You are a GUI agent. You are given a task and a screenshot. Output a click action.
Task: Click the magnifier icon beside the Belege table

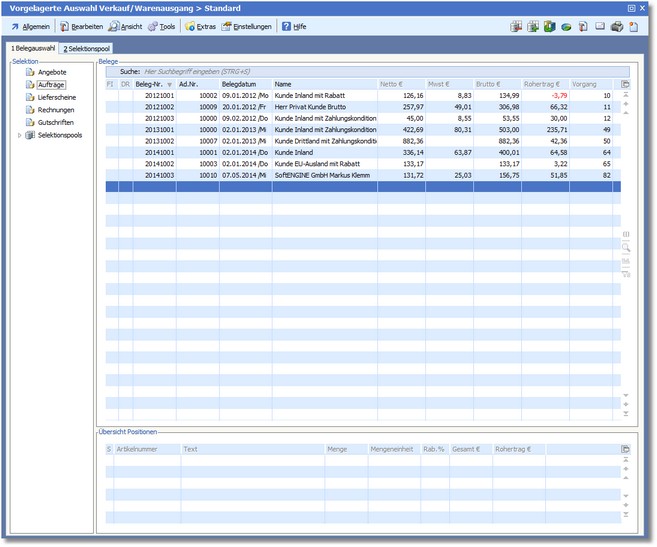[x=626, y=247]
